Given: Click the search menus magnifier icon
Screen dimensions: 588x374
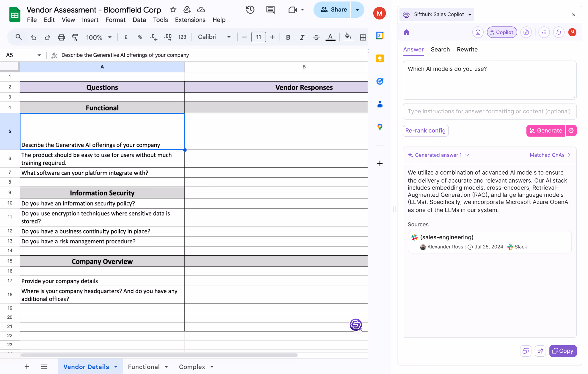Looking at the screenshot, I should (18, 37).
